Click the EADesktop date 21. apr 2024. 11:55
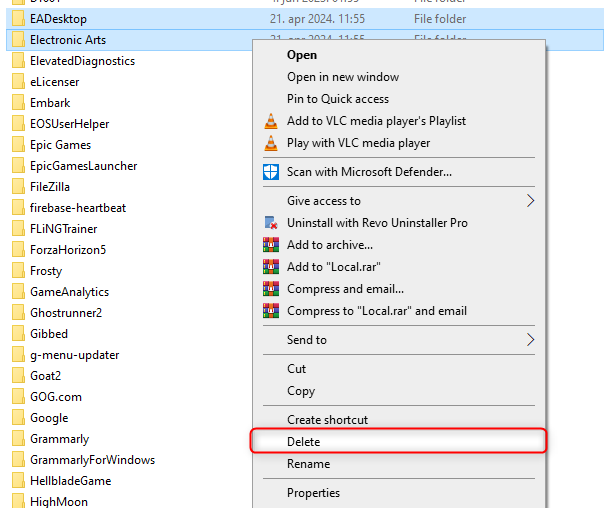Screen dimensions: 615x508 click(x=317, y=19)
